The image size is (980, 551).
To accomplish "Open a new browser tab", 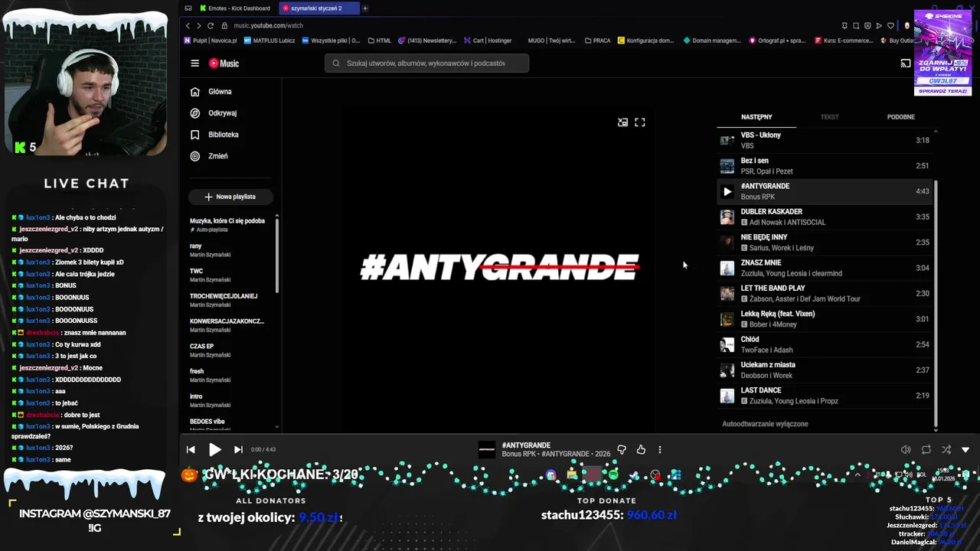I will pyautogui.click(x=365, y=8).
